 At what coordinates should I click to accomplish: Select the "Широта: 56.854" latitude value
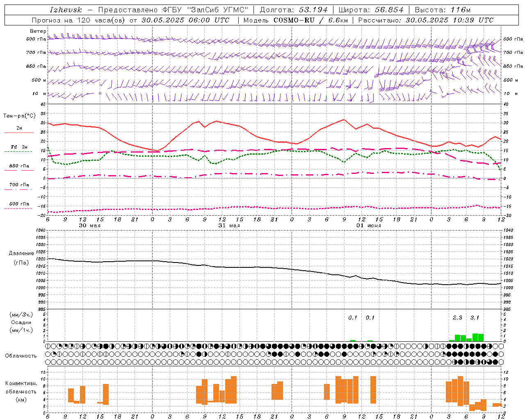(x=371, y=10)
